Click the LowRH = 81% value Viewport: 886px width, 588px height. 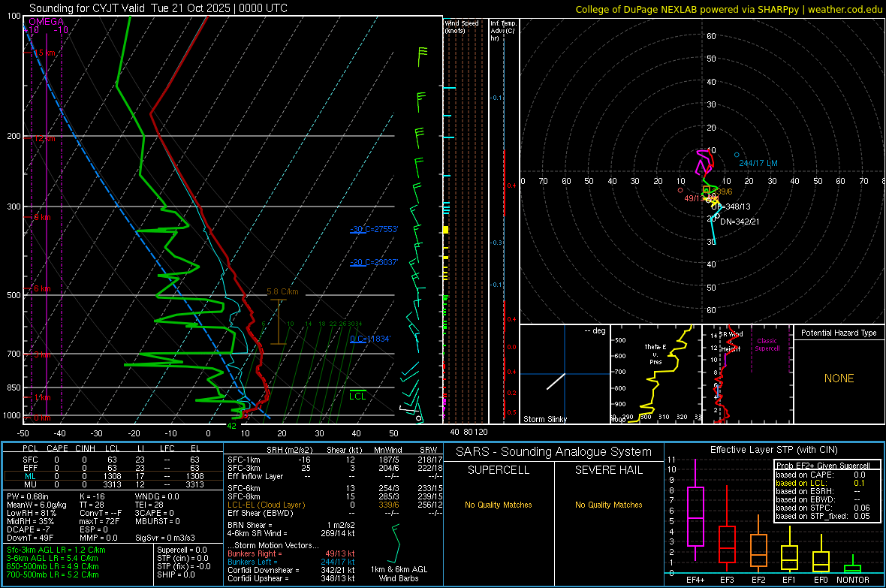click(32, 514)
